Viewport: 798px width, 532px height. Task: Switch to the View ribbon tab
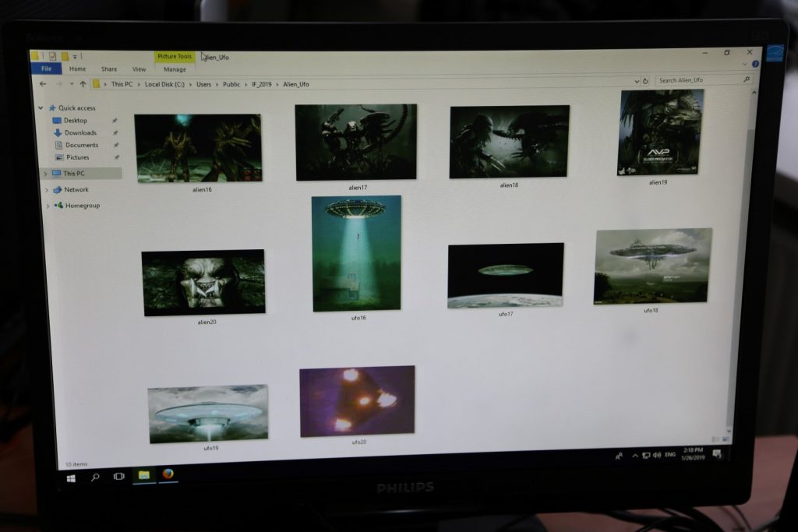click(139, 69)
